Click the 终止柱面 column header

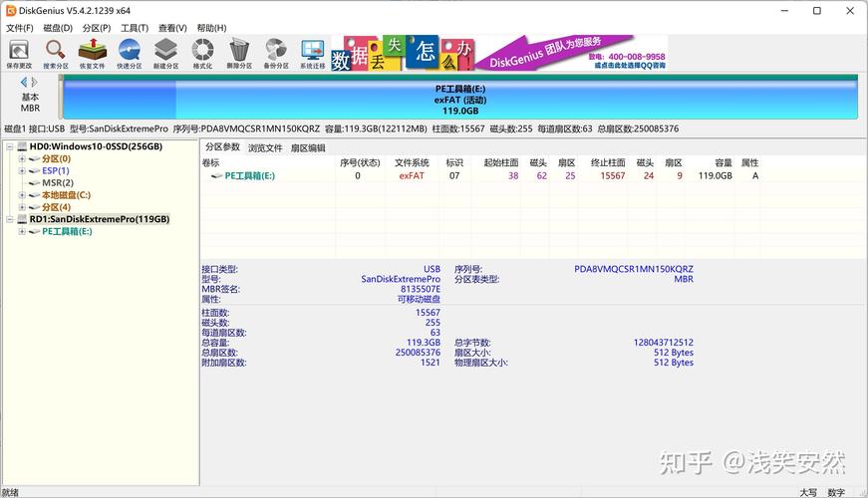coord(608,162)
